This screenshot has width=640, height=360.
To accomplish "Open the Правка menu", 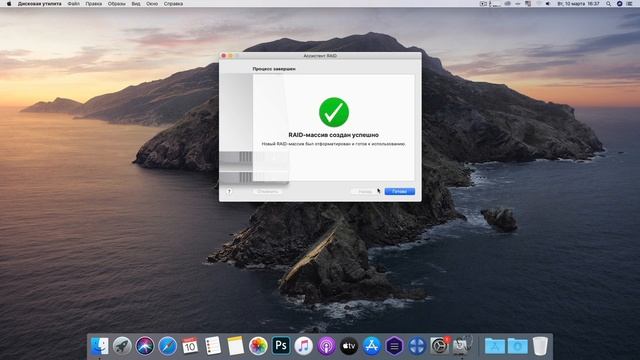I will coord(93,4).
